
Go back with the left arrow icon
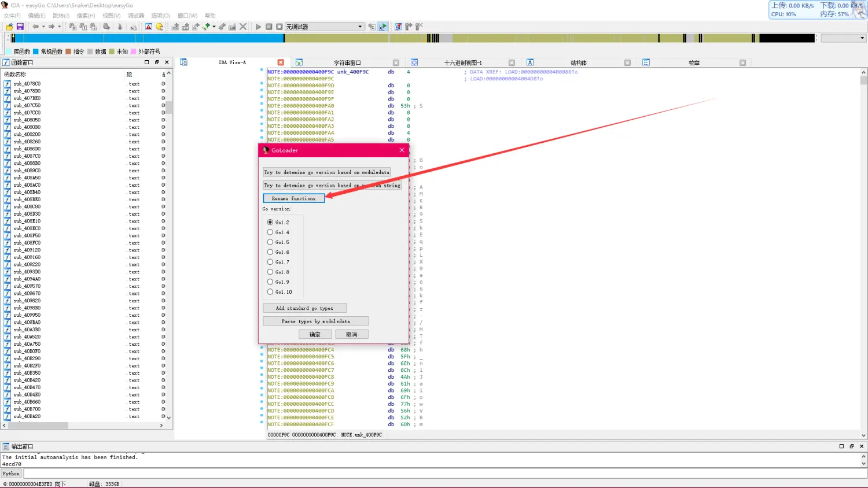click(x=36, y=27)
